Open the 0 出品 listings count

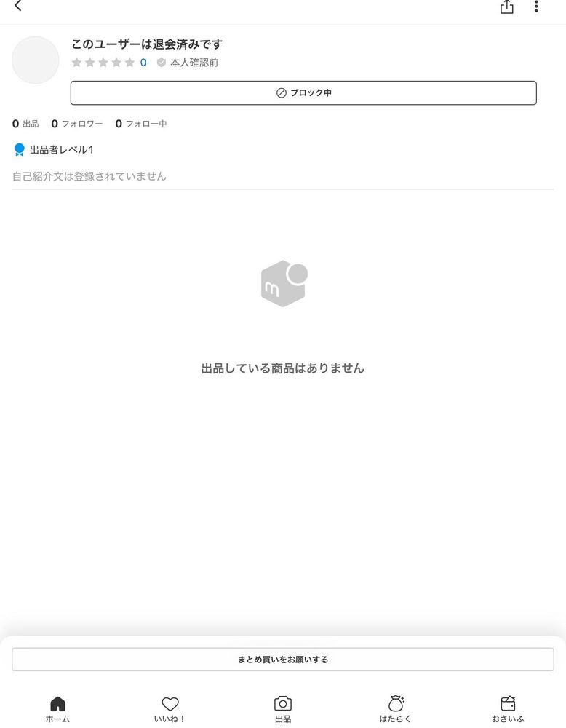[25, 124]
